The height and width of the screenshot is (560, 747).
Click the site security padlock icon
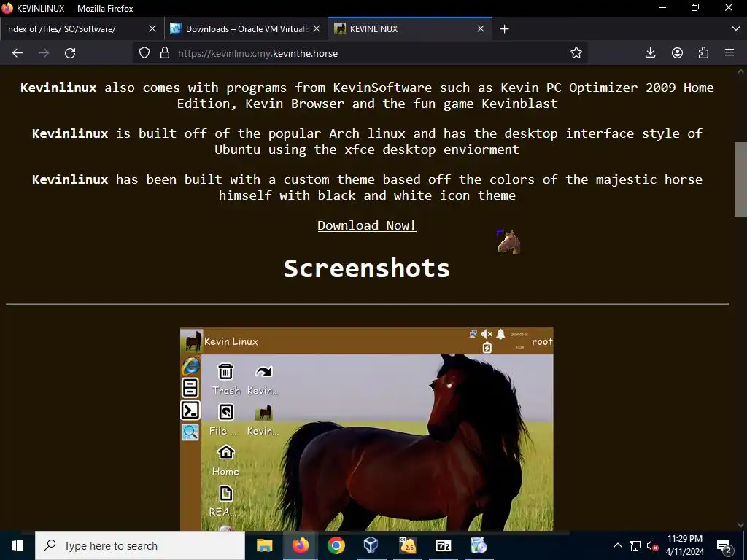tap(165, 52)
